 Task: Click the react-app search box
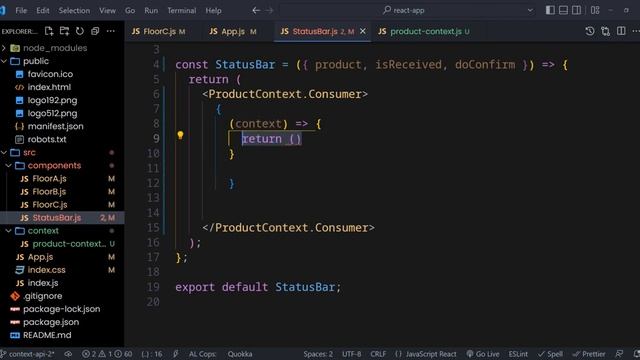coord(404,11)
